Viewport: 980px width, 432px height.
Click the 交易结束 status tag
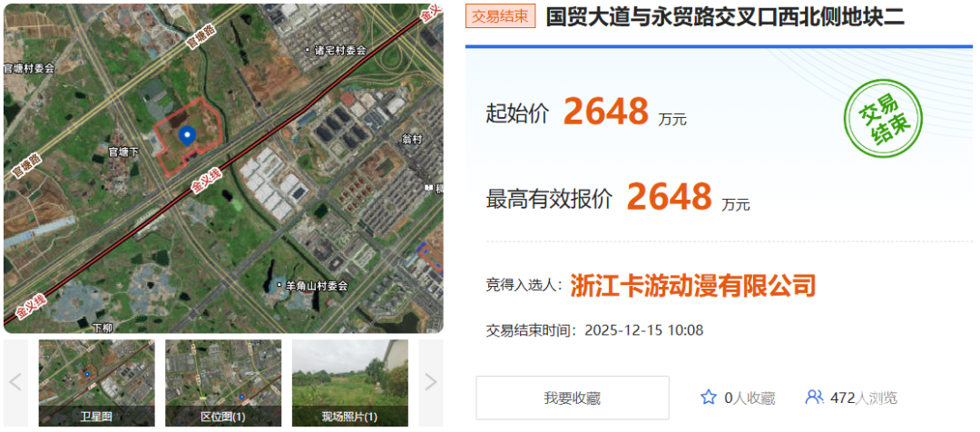[x=501, y=17]
